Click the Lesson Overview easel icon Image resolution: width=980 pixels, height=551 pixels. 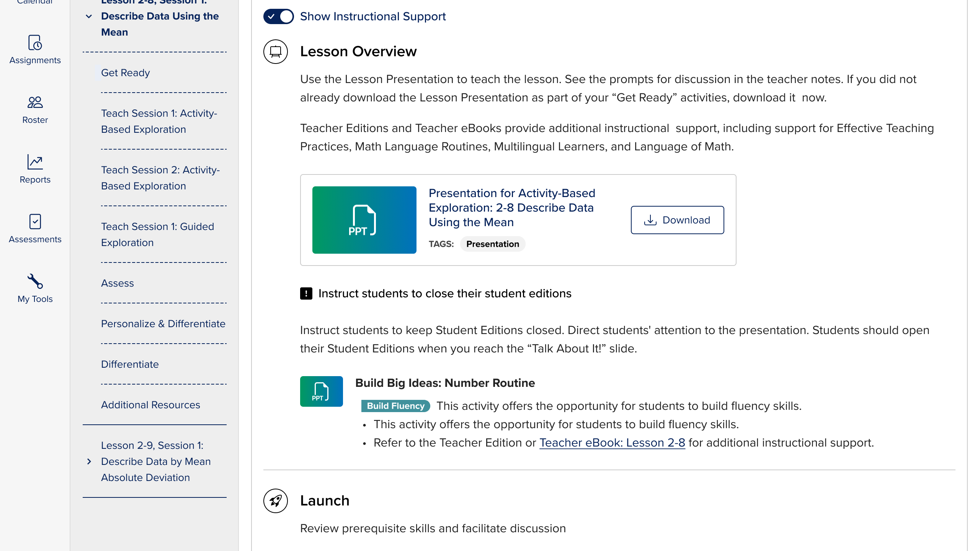click(275, 52)
